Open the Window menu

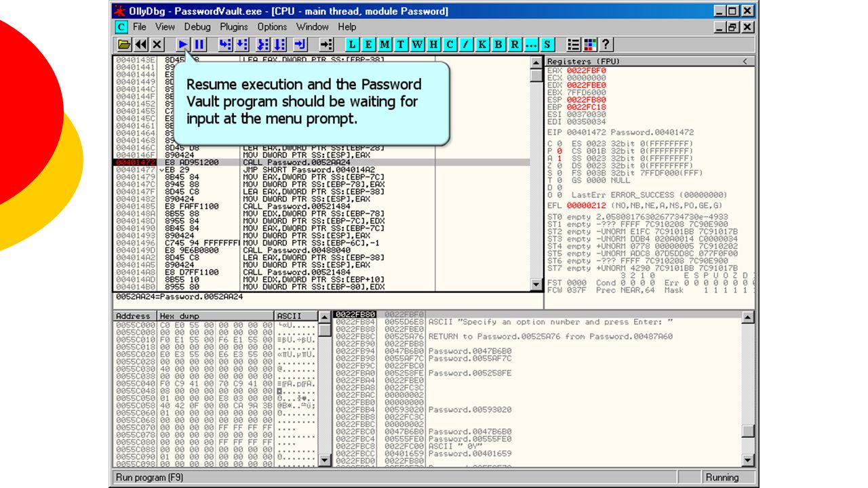pyautogui.click(x=313, y=27)
